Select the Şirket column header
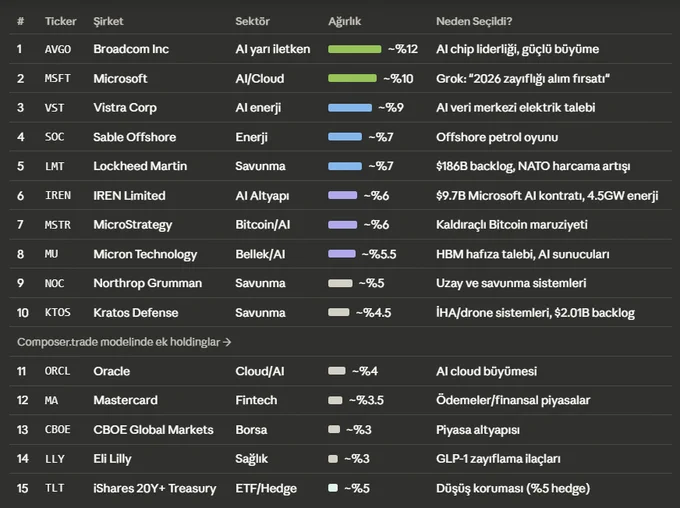Screen dimensions: 680x508 coord(108,21)
